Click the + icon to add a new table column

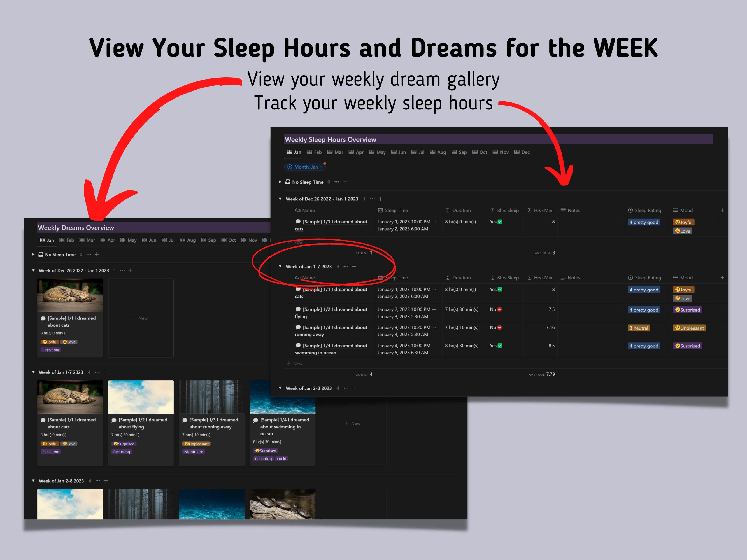[x=723, y=210]
